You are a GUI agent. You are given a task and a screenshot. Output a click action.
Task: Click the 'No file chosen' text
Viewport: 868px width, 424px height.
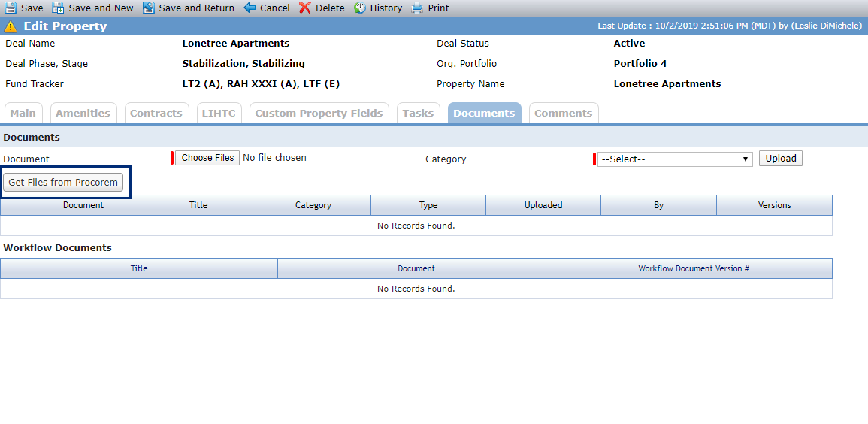[274, 158]
